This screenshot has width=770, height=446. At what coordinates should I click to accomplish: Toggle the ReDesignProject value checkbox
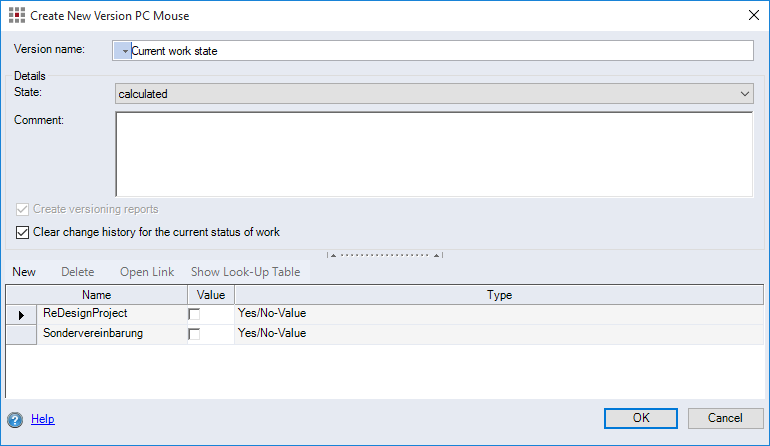point(194,314)
